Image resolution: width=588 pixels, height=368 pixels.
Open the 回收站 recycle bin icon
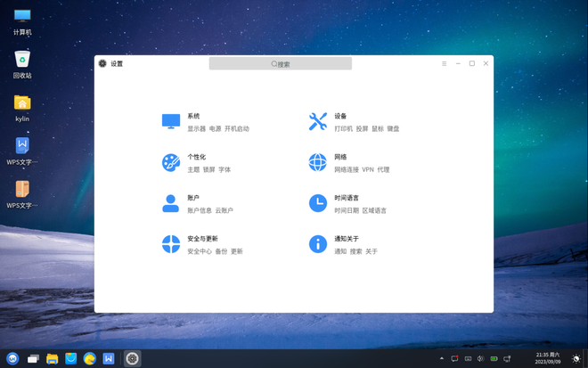[22, 60]
